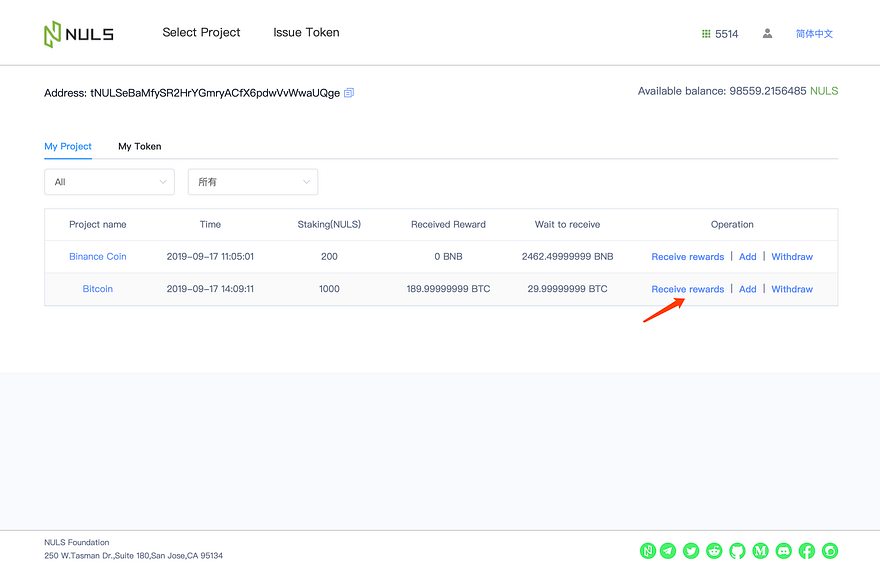Click the Received Reward column header

(448, 224)
